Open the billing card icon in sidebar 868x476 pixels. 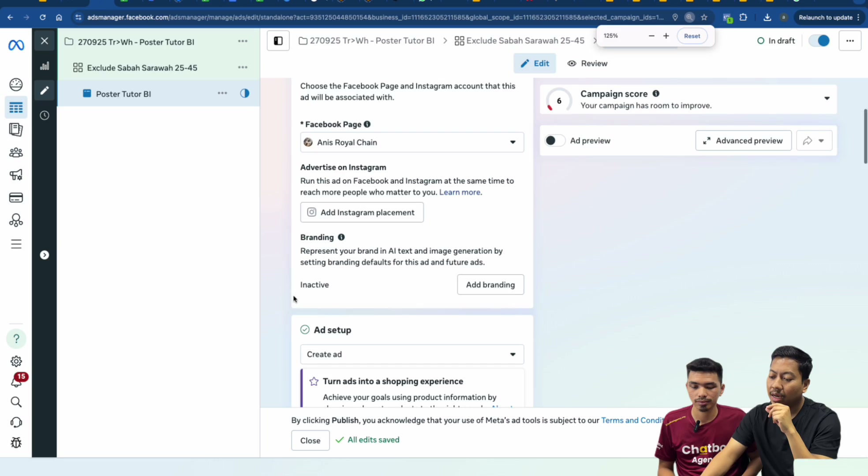coord(16,197)
